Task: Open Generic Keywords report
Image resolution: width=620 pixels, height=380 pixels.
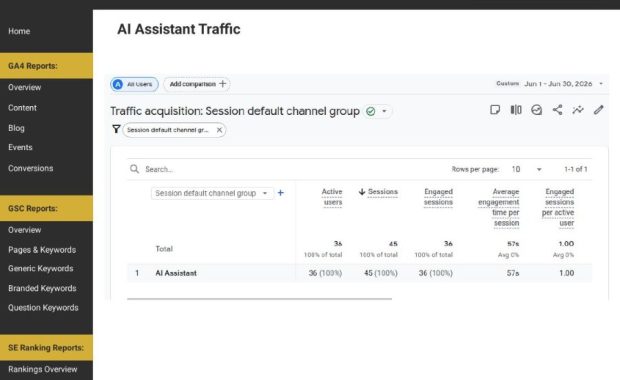Action: tap(41, 268)
